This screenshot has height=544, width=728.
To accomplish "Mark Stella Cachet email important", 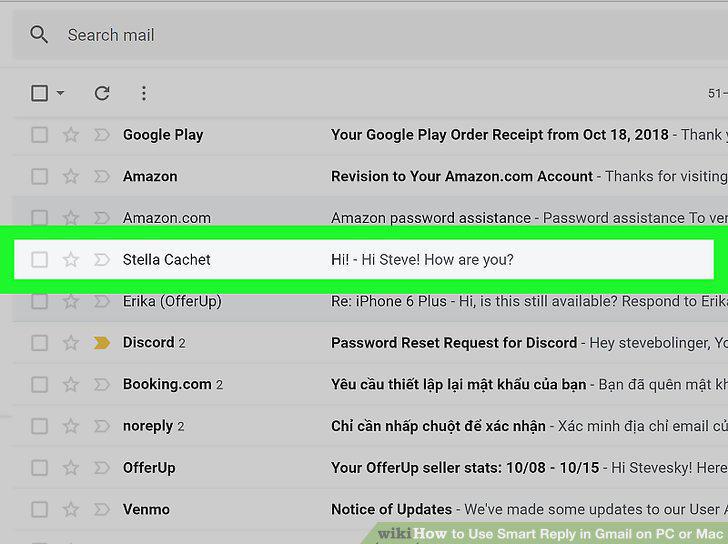I will coord(102,259).
